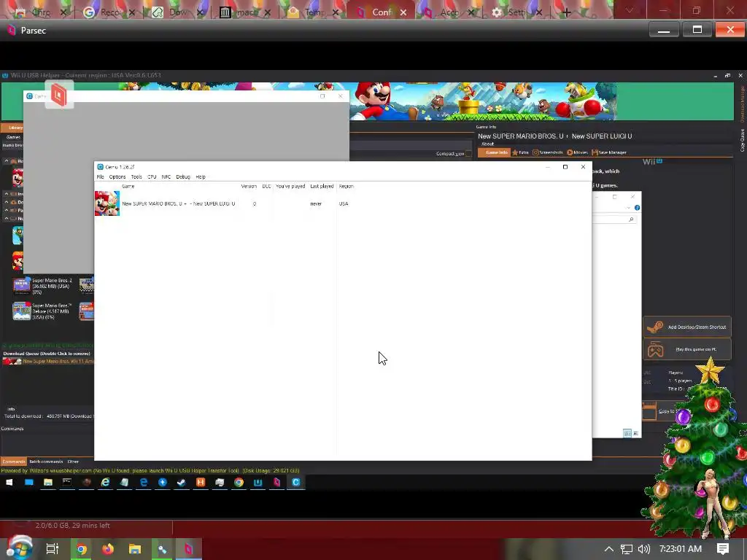Sort by the DLC column header
Screen dimensions: 747x560
[266, 186]
